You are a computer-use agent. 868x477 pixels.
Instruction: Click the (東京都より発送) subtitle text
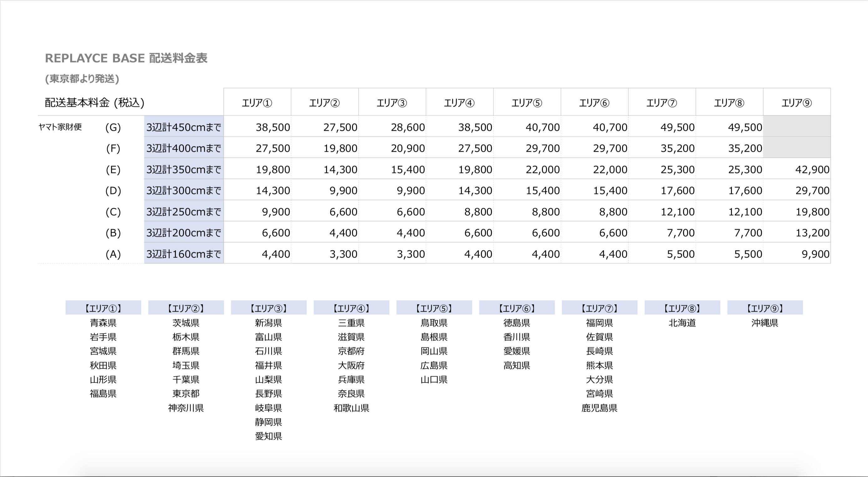(x=82, y=79)
